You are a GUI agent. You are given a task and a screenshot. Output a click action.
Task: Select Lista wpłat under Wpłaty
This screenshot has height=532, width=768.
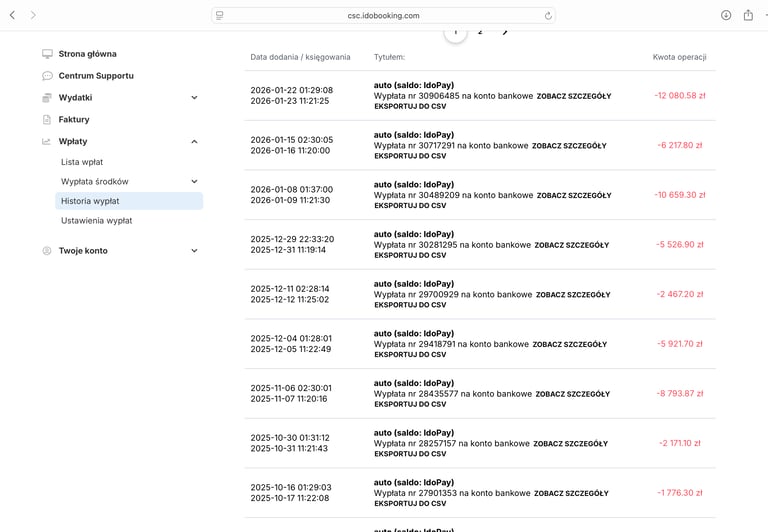click(x=82, y=162)
